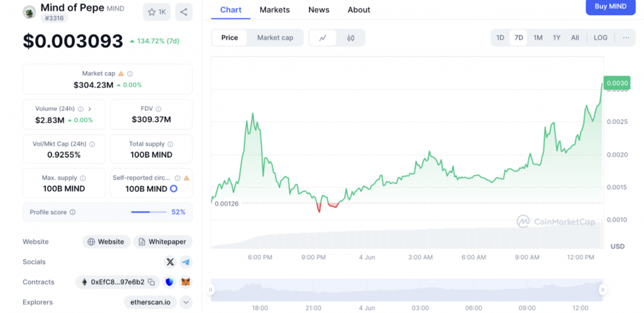Click the Mind of Pepe coin logo
The width and height of the screenshot is (644, 313).
point(29,12)
